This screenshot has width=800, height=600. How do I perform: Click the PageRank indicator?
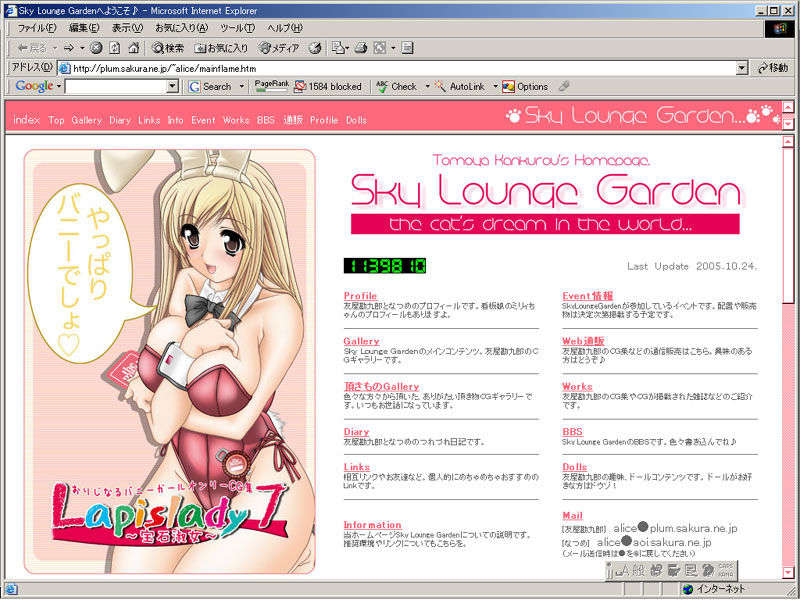(x=271, y=86)
